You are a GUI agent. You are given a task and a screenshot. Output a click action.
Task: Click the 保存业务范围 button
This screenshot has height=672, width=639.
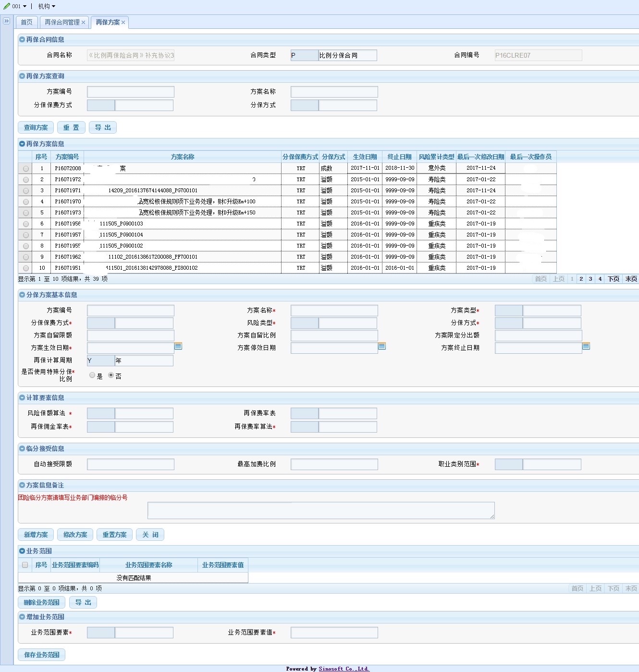point(42,655)
